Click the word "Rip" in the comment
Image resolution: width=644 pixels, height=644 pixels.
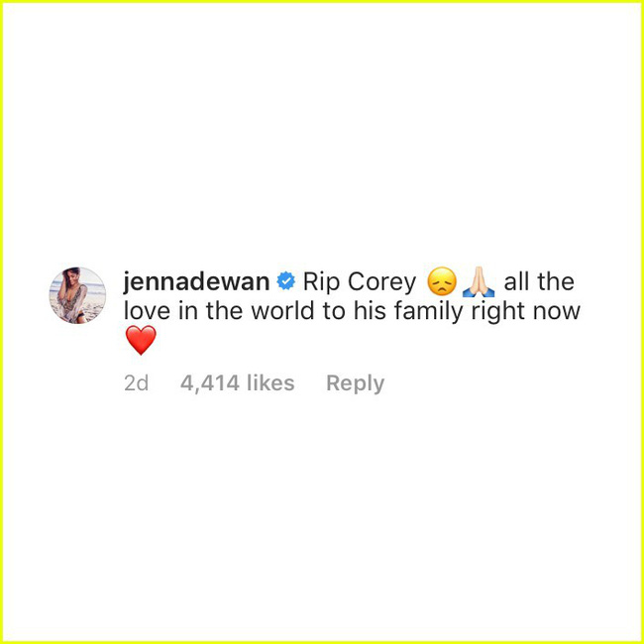click(318, 282)
